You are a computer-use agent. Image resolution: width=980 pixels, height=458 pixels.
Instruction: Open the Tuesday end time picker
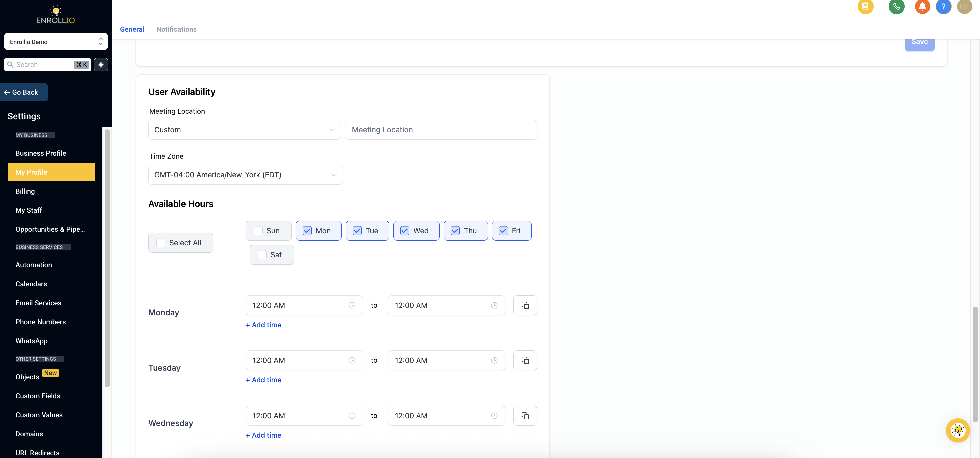coord(446,360)
